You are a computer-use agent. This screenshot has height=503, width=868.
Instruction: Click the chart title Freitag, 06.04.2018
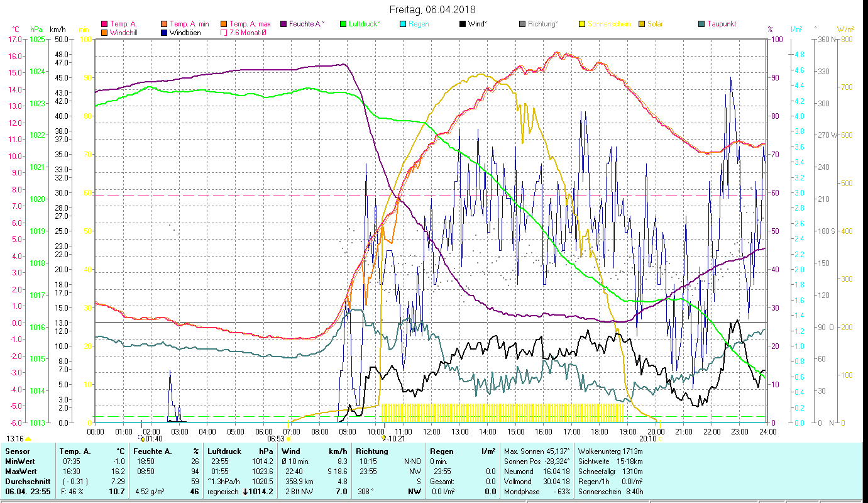click(x=432, y=9)
